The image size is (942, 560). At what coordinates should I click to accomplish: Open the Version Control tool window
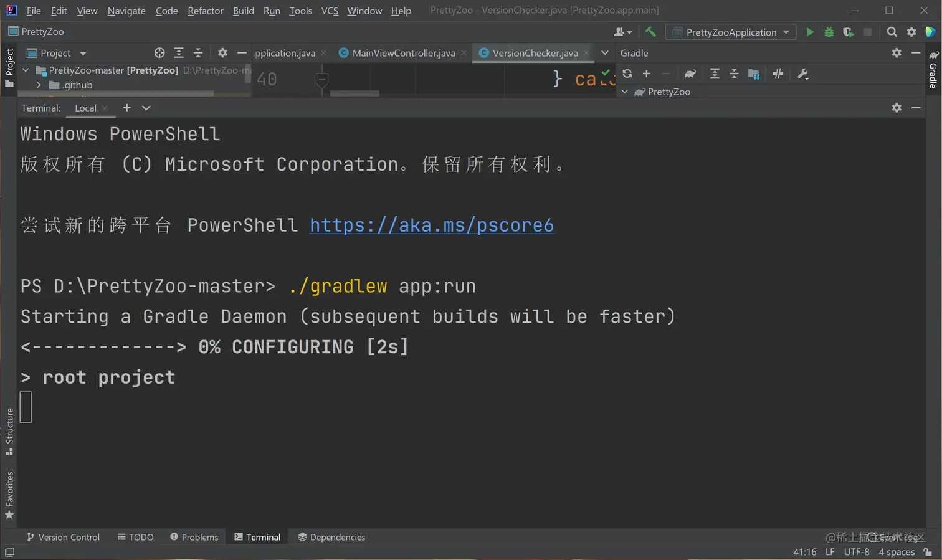pos(63,537)
